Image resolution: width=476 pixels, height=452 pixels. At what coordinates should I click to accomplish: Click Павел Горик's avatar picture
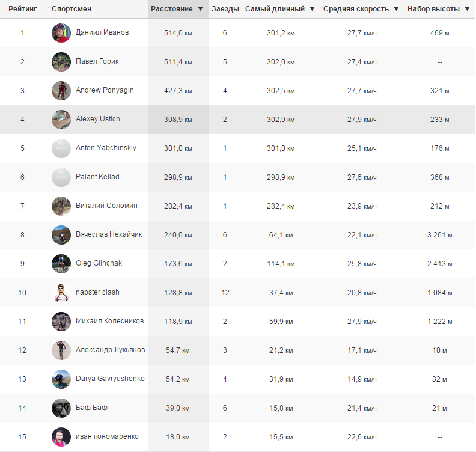click(61, 62)
